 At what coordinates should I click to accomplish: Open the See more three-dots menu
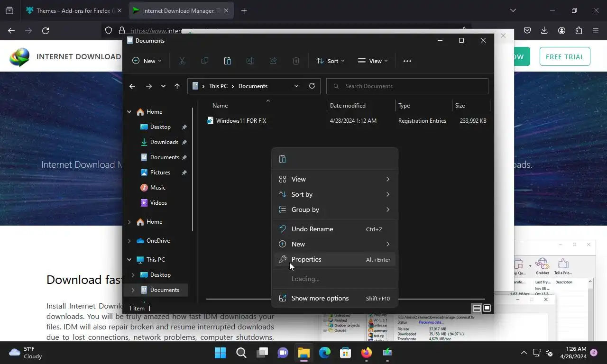click(x=407, y=61)
